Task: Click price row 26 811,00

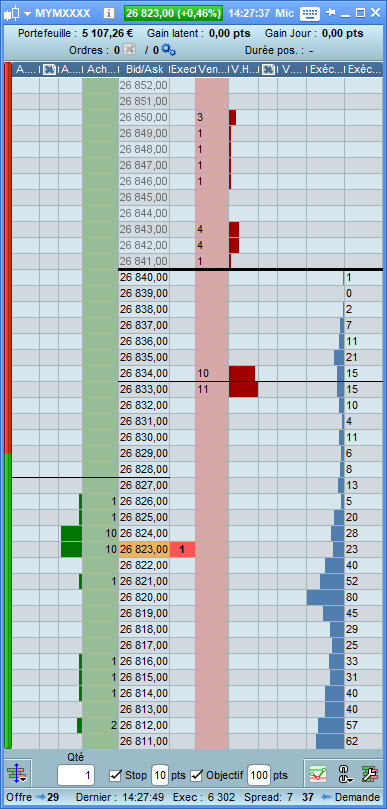Action: pyautogui.click(x=144, y=741)
